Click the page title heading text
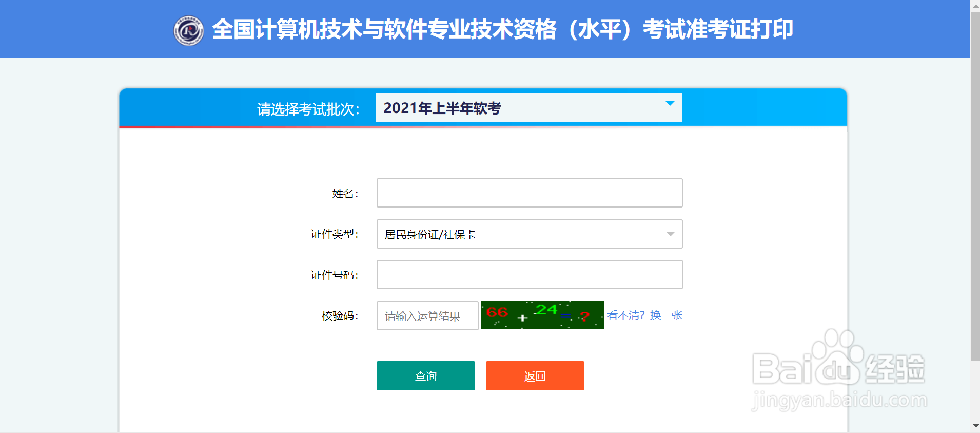 tap(503, 29)
